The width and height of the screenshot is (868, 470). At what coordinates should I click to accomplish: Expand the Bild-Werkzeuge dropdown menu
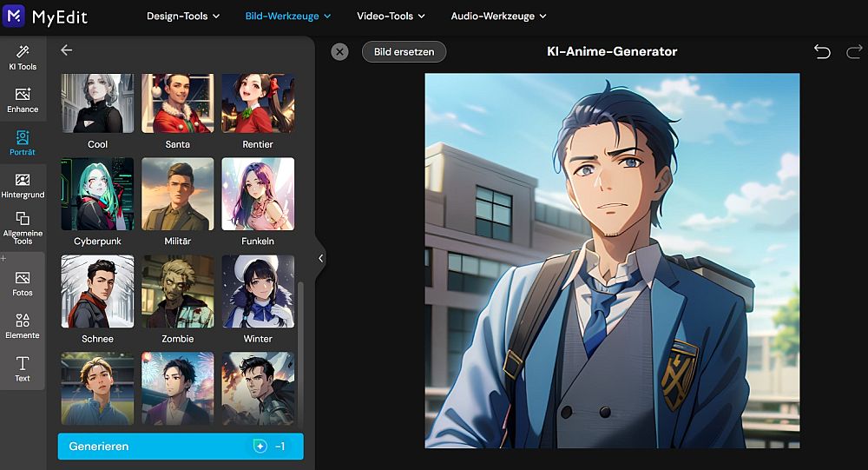(288, 17)
